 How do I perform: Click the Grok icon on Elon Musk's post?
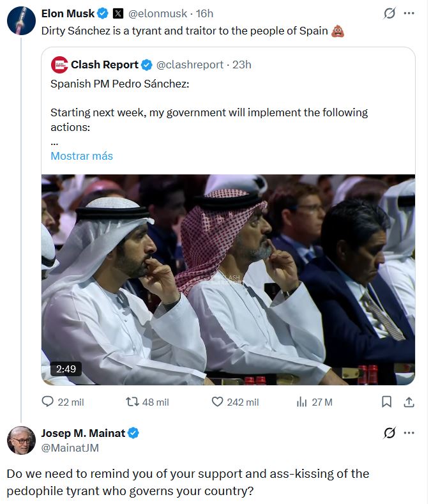point(388,13)
